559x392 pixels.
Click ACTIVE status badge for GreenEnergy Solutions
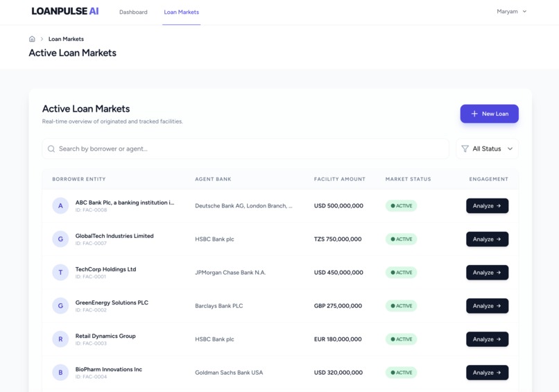point(401,306)
